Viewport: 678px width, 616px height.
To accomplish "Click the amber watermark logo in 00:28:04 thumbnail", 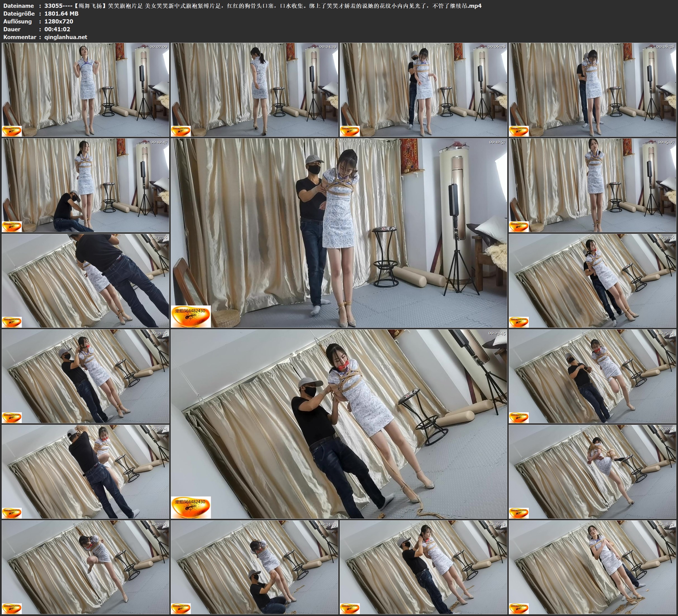I will click(x=12, y=513).
